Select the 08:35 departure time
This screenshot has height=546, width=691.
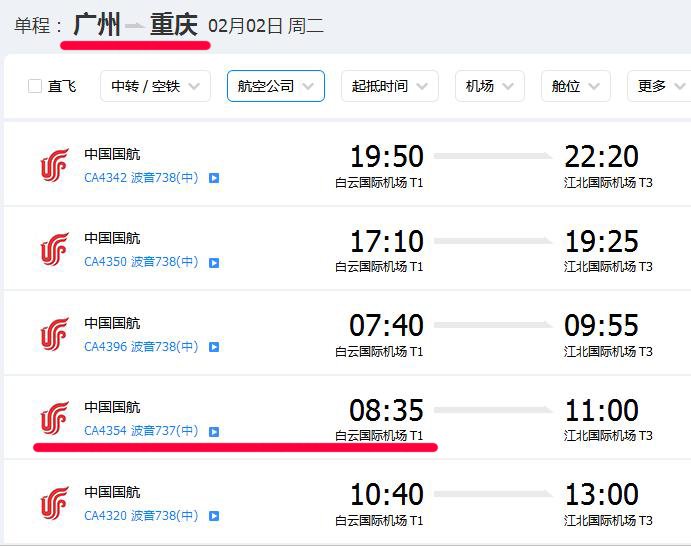(386, 410)
